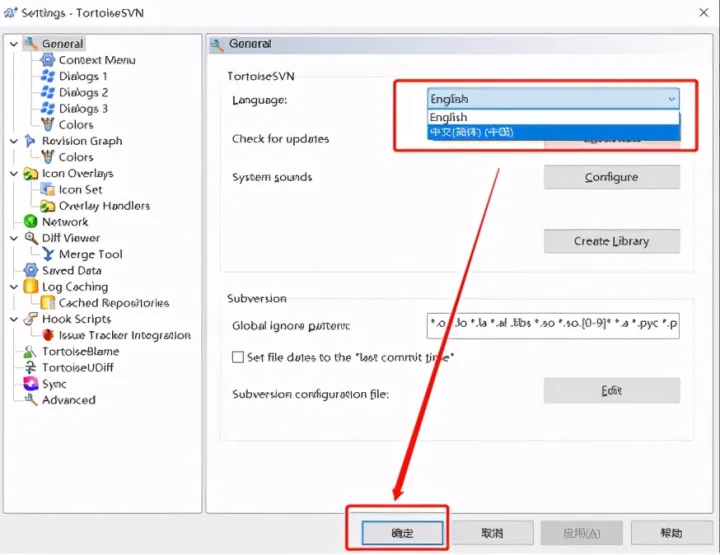The width and height of the screenshot is (720, 555).
Task: Open the Language dropdown arrow
Action: 671,99
